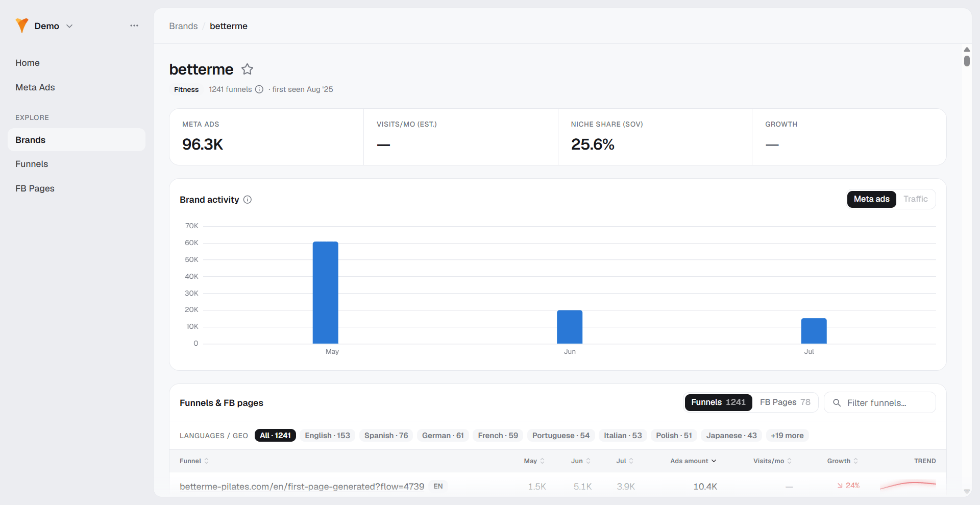Click 10.4K ads amount value
The width and height of the screenshot is (980, 505).
pos(705,487)
